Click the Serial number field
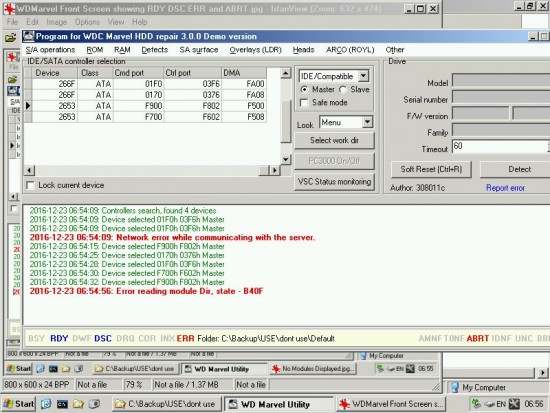Viewport: 550px width, 413px height. (x=502, y=97)
